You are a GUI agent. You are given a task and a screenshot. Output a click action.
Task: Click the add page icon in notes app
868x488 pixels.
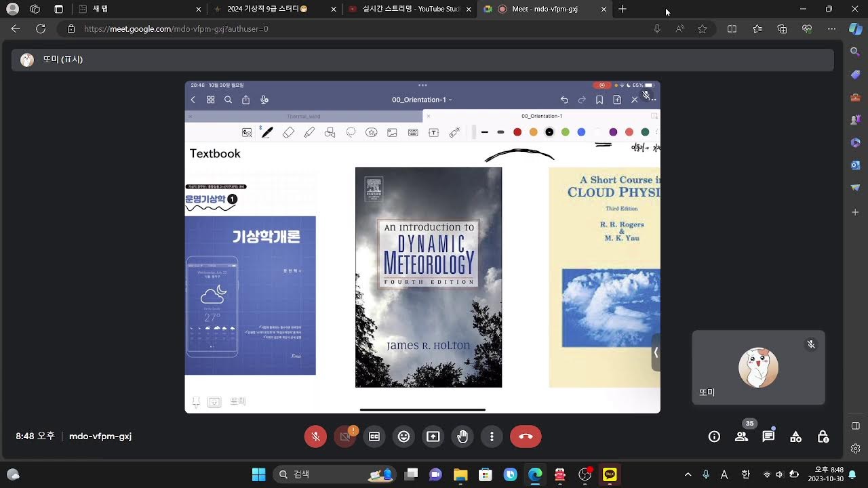tap(617, 100)
